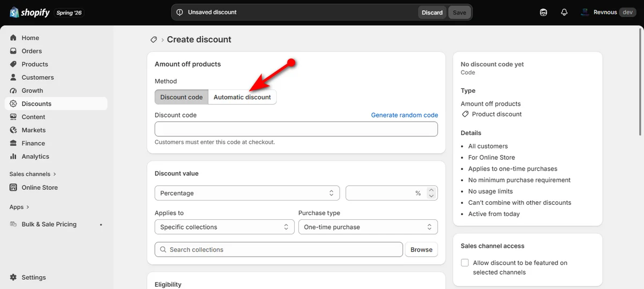Click the discount tag breadcrumb icon
The image size is (644, 289).
point(154,40)
